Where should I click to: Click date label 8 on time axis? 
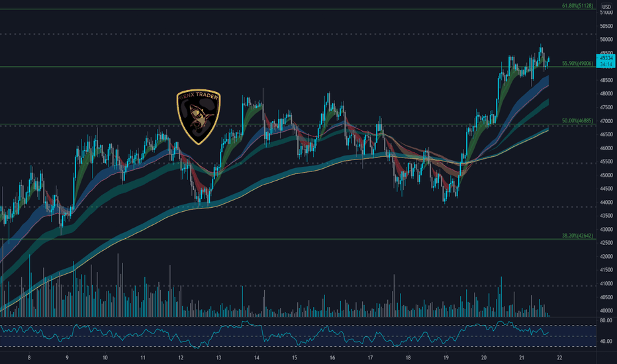coord(29,358)
